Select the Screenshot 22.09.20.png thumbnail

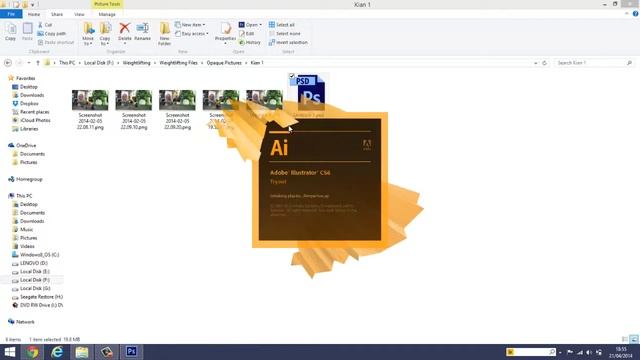click(177, 100)
